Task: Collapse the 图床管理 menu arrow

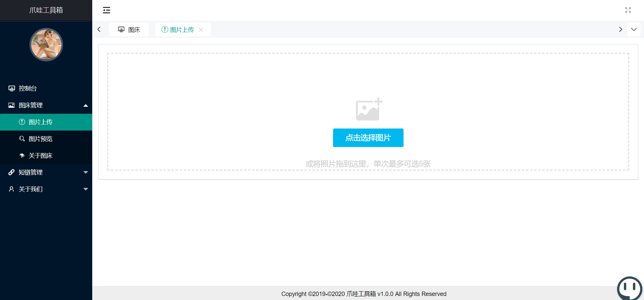Action: [x=86, y=105]
